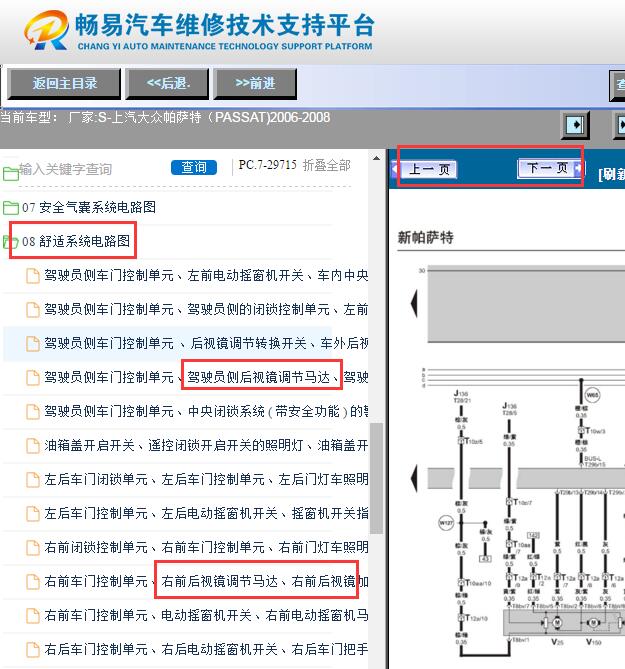Screen dimensions: 625x669
Task: Open 驾驶员侧车门控制单元、后视镜调节转换开关 document
Action: [206, 343]
